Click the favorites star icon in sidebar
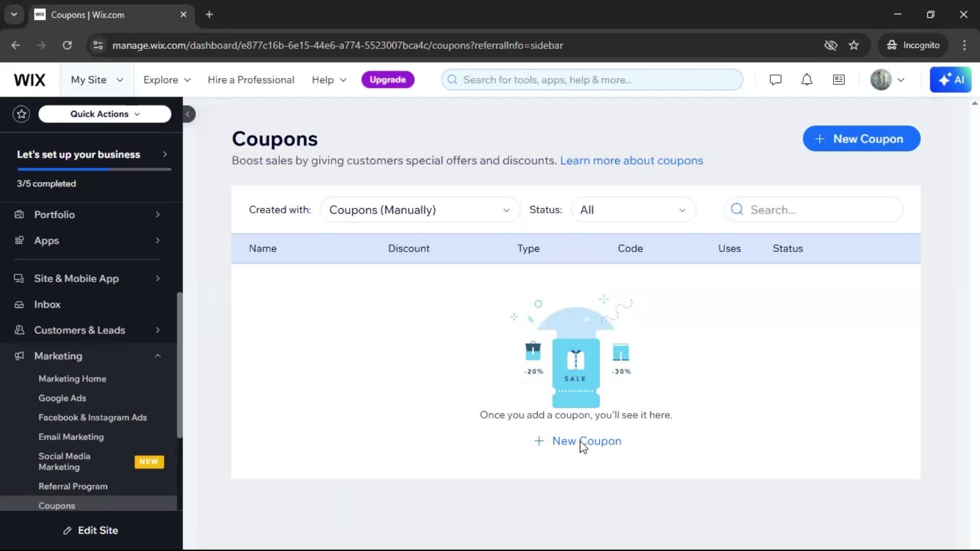This screenshot has width=980, height=551. [x=21, y=114]
